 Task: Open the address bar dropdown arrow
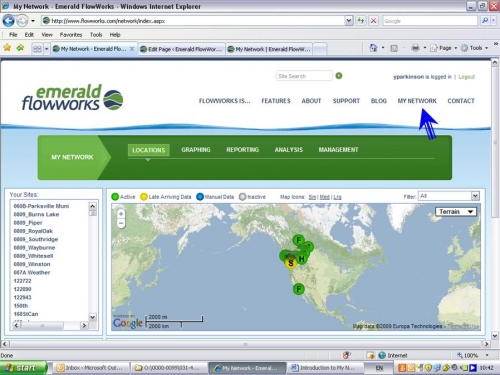coord(348,21)
